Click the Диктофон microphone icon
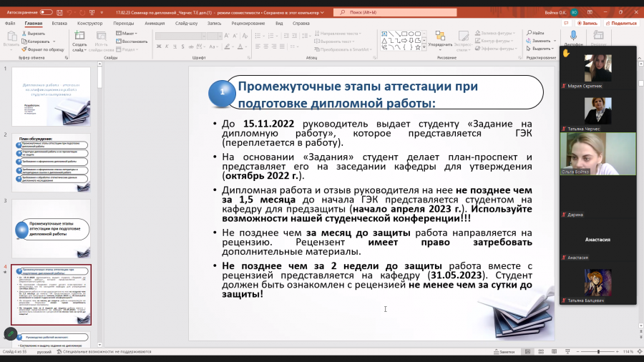 573,36
